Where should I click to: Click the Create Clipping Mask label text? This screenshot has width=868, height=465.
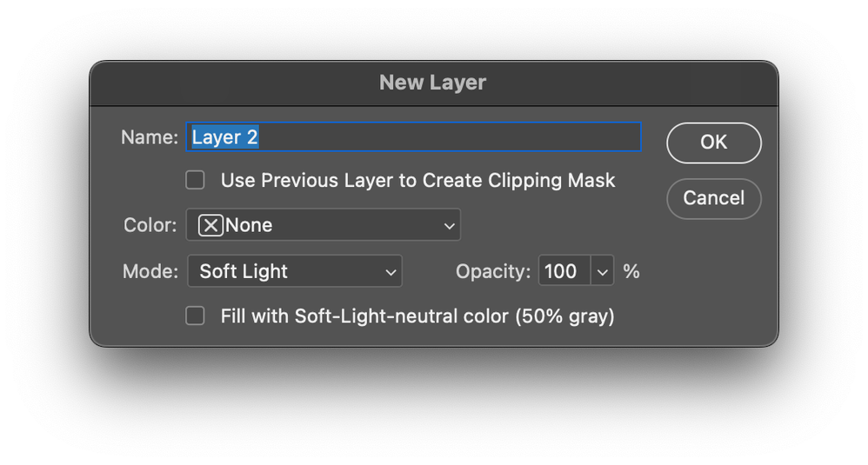point(417,180)
